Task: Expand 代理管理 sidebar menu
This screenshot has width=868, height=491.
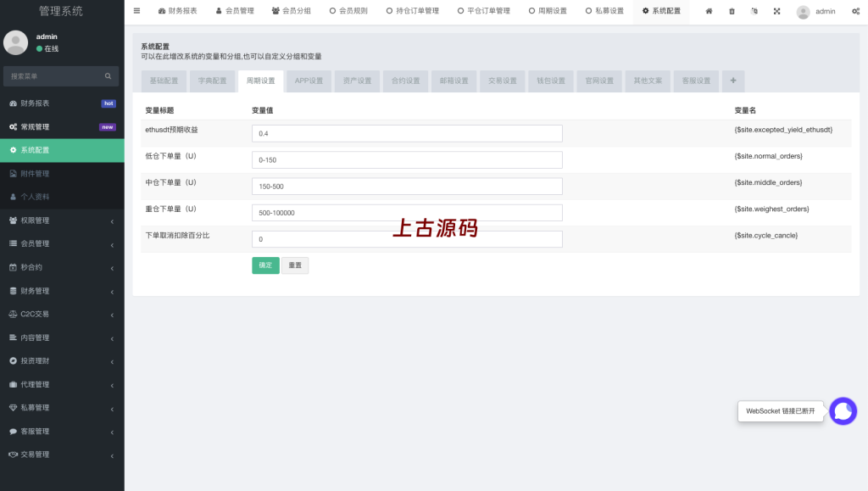Action: (x=62, y=384)
